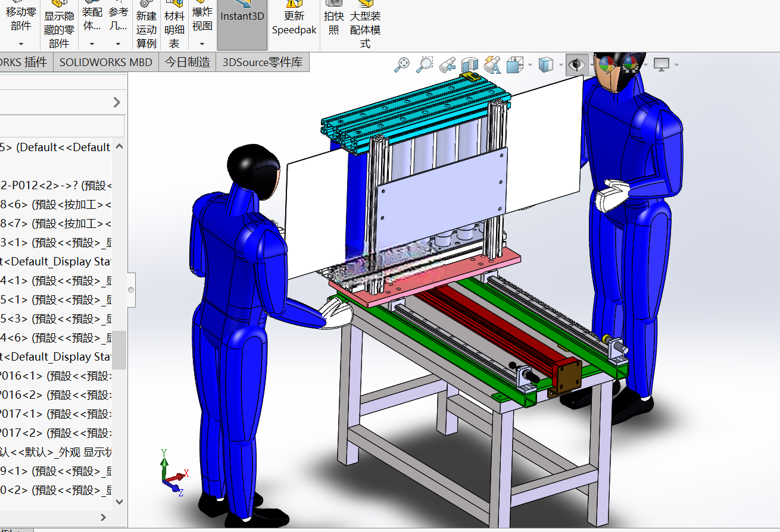The width and height of the screenshot is (780, 532).
Task: Click Zoom to Fit icon
Action: 402,64
